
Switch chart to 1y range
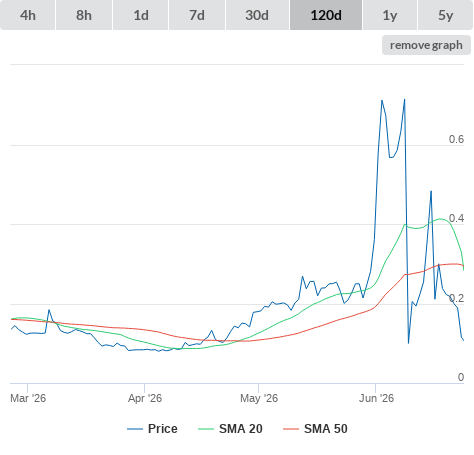(390, 15)
